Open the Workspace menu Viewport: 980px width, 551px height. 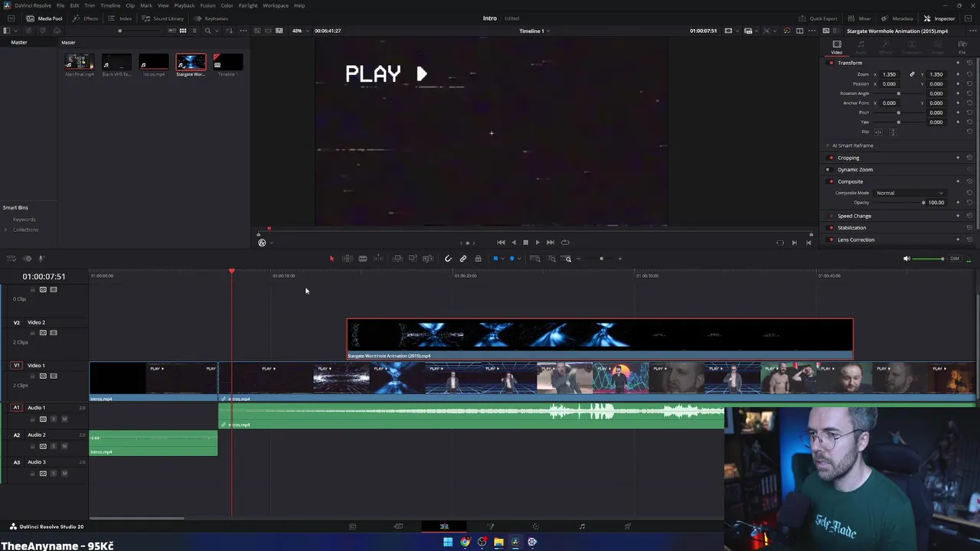pyautogui.click(x=276, y=5)
